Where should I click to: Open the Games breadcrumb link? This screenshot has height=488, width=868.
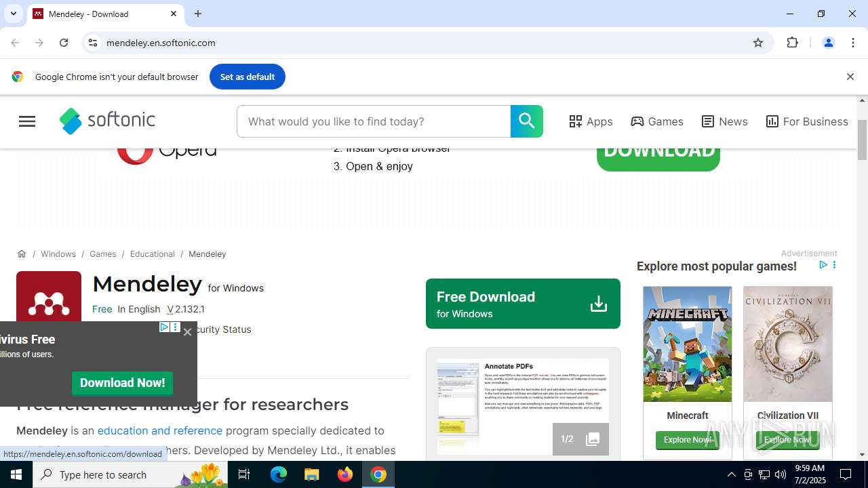[x=103, y=253]
